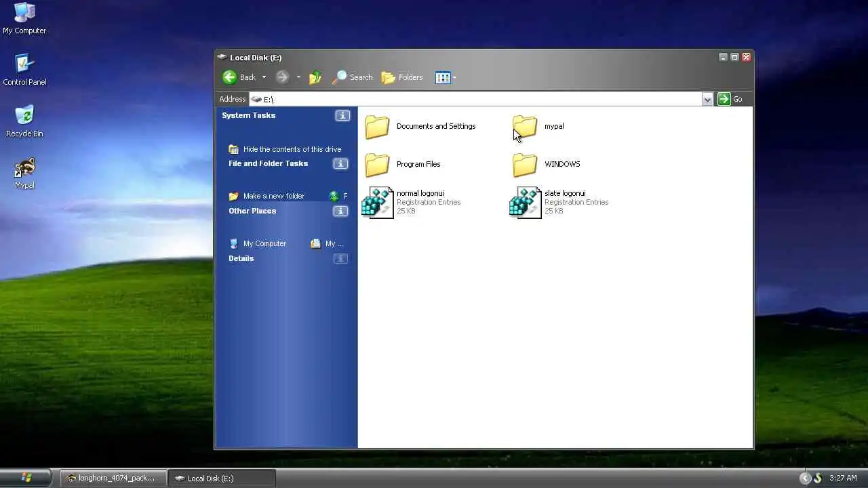Screen dimensions: 868x488
Task: Open the Views dropdown arrow
Action: coord(454,77)
